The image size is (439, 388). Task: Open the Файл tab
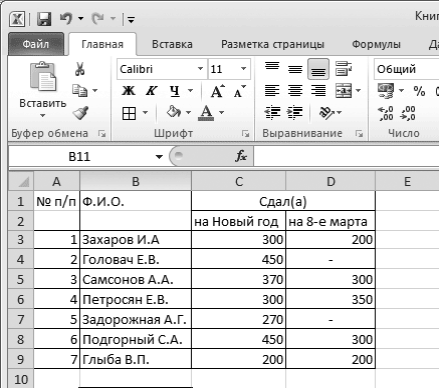point(36,44)
